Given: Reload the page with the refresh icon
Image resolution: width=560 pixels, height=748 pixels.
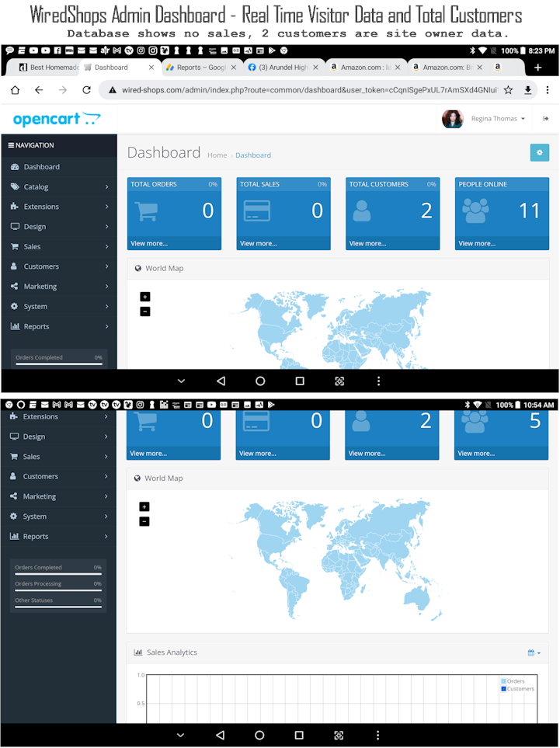Looking at the screenshot, I should click(x=86, y=89).
